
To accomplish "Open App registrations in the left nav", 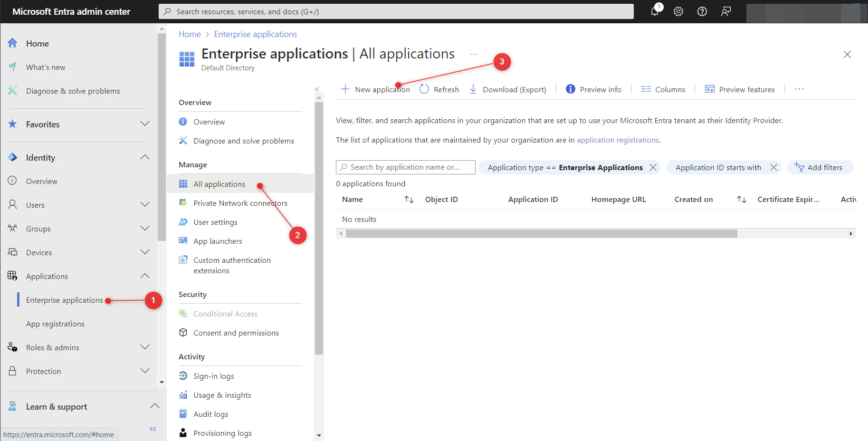I will tap(55, 324).
